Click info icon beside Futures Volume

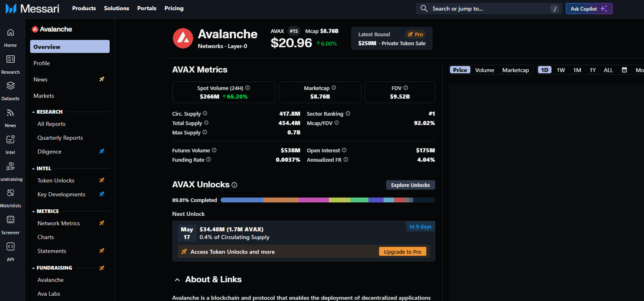[x=214, y=150]
